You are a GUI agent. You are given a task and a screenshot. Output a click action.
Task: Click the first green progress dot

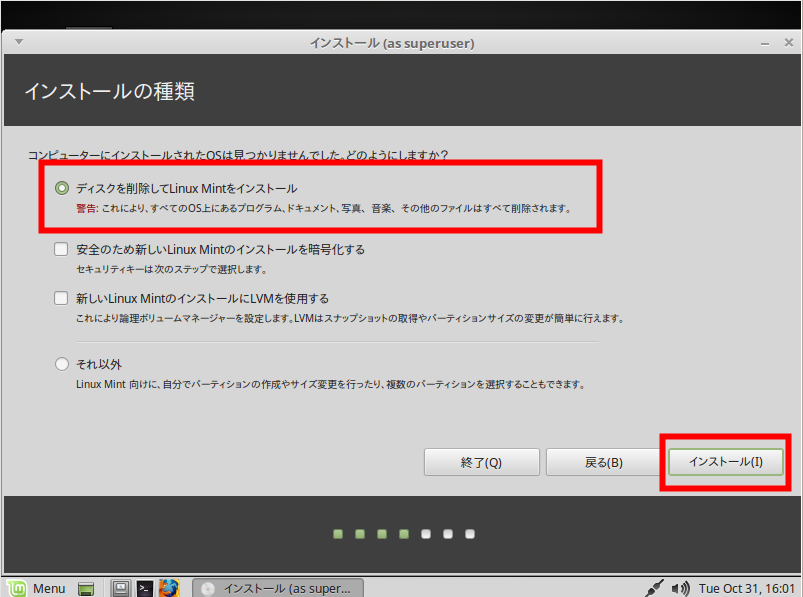tap(338, 534)
